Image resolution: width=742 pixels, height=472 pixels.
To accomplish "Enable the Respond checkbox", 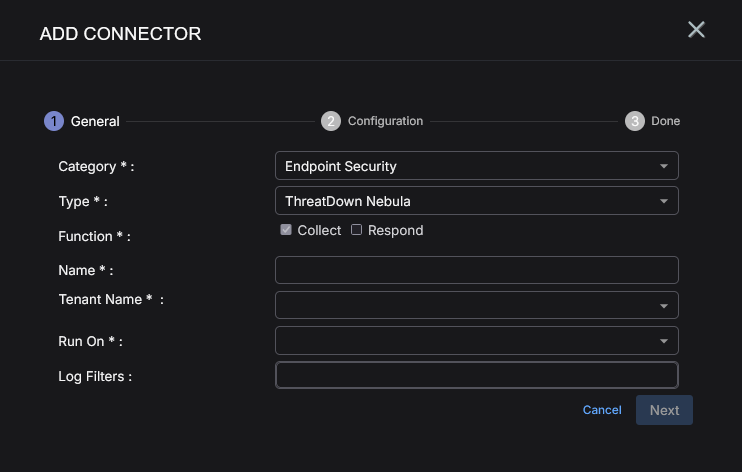I will pos(356,230).
